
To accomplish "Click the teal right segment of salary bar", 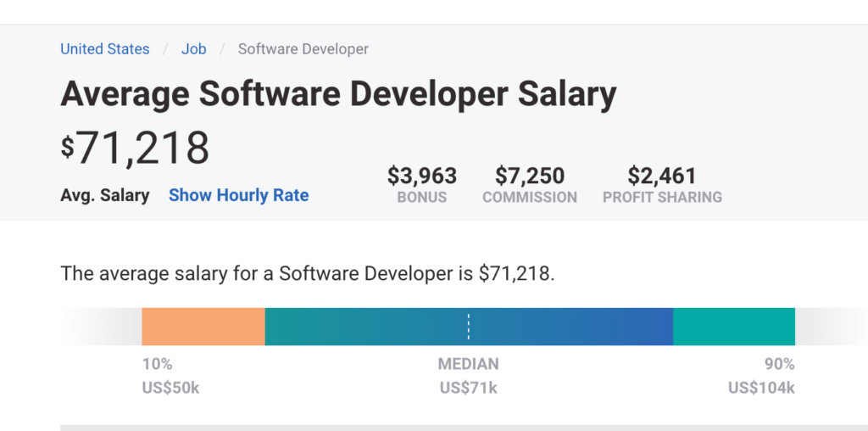I will click(734, 327).
